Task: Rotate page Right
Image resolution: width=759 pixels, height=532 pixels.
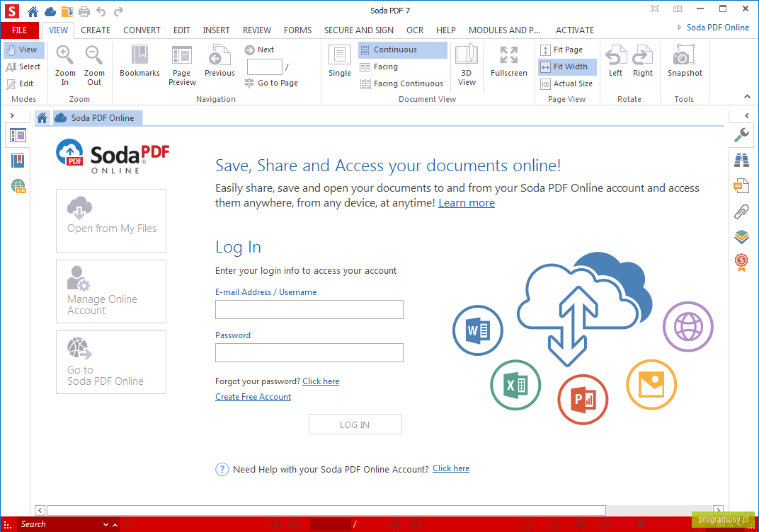Action: (642, 61)
